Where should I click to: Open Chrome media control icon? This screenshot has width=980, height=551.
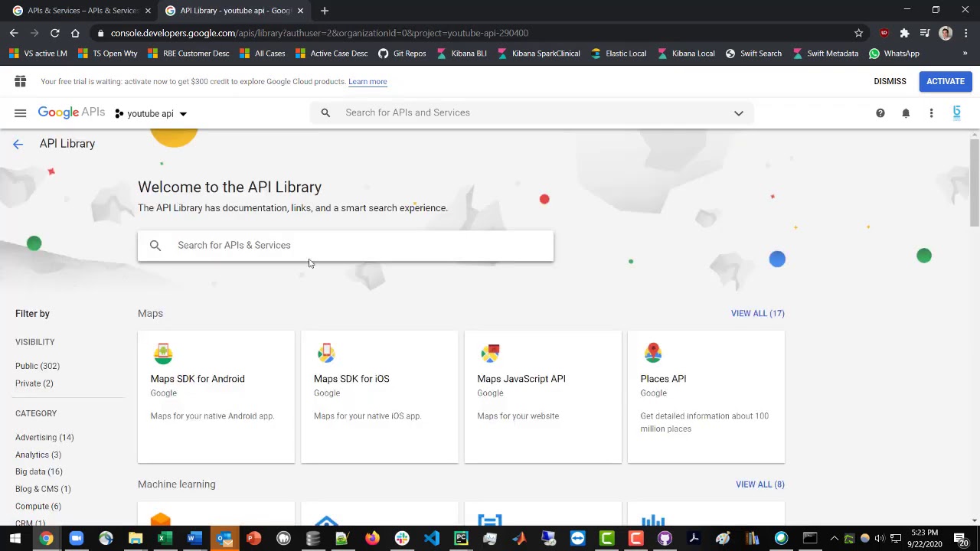click(x=925, y=33)
